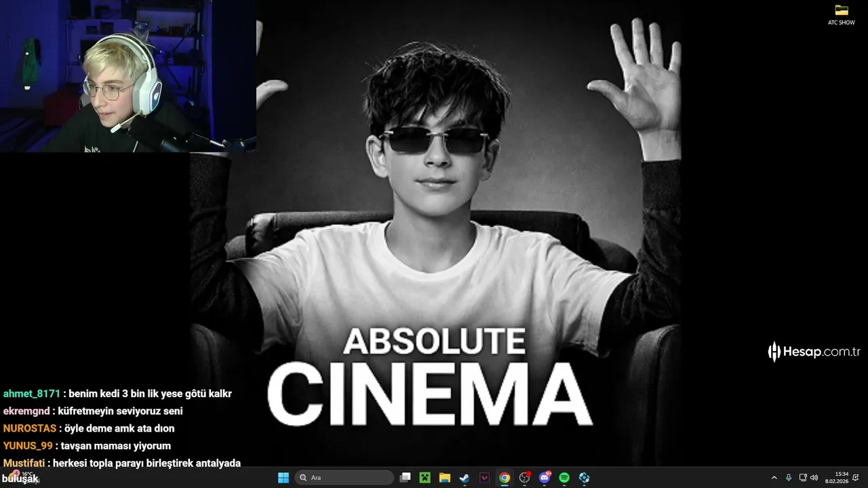Click chat message from NUROSTAS
This screenshot has width=868, height=488.
click(x=89, y=428)
